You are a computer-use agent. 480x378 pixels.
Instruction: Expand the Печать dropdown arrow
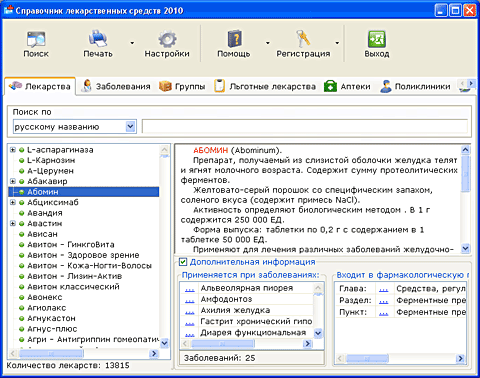coord(132,43)
